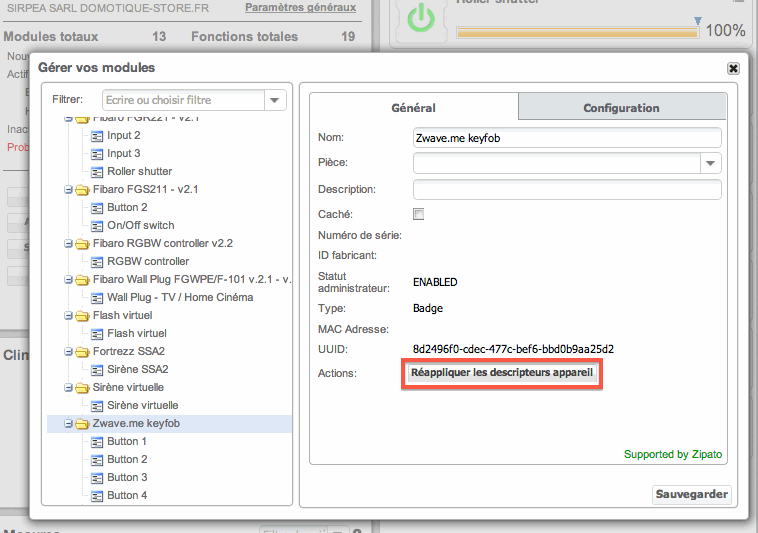758x533 pixels.
Task: Close the Gérer vos modules dialog
Action: click(733, 68)
